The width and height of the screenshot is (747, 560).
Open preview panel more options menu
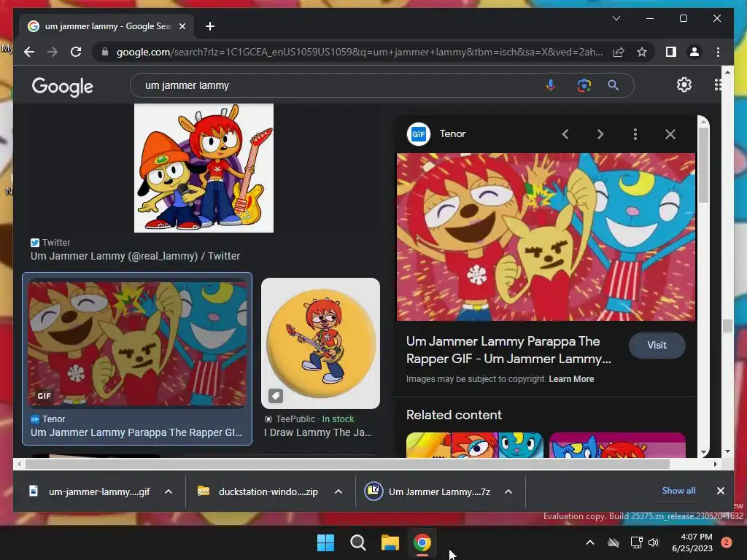[635, 134]
